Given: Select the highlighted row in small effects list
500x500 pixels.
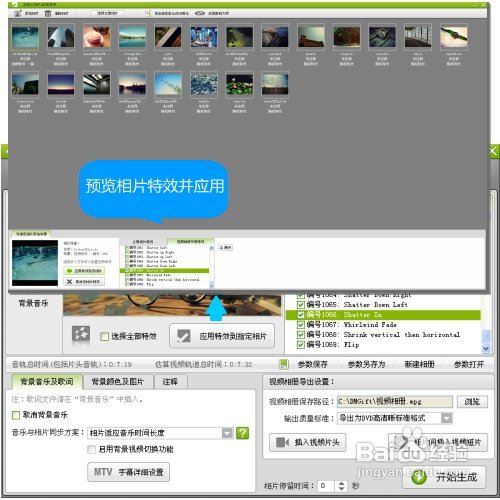Looking at the screenshot, I should click(x=164, y=271).
